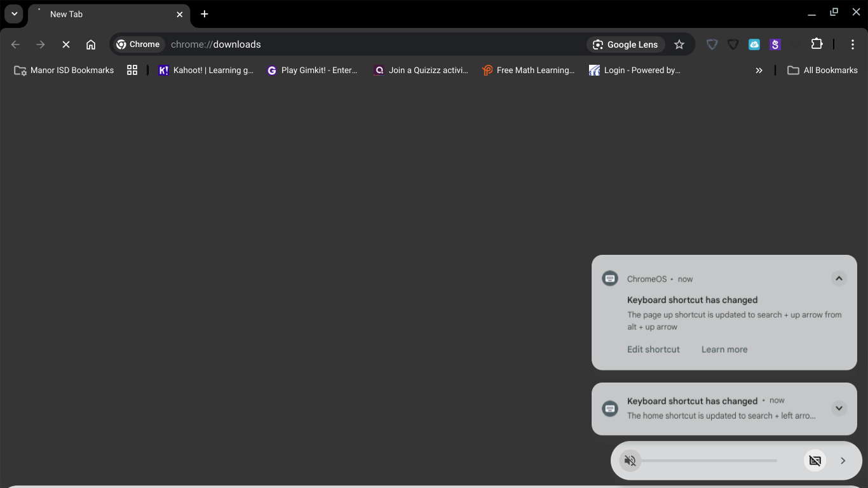Open Chrome three-dot menu

[x=852, y=44]
